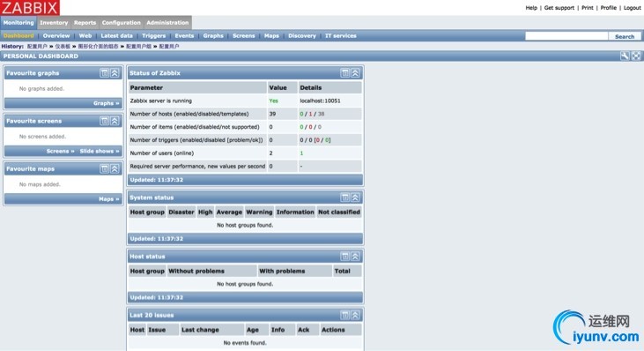644x351 pixels.
Task: Open Favourite screens widget menu icon
Action: coord(104,121)
